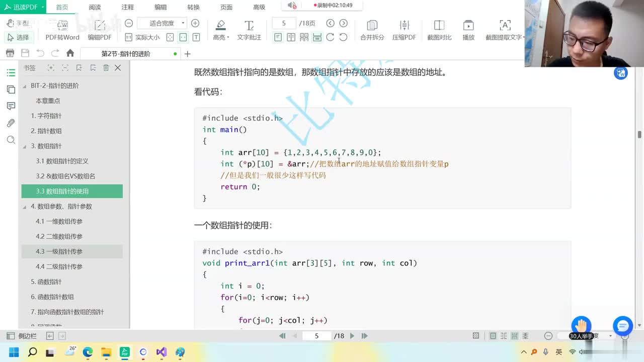Collapse the 3. 数组指针 bookmark
644x362 pixels.
click(x=25, y=146)
